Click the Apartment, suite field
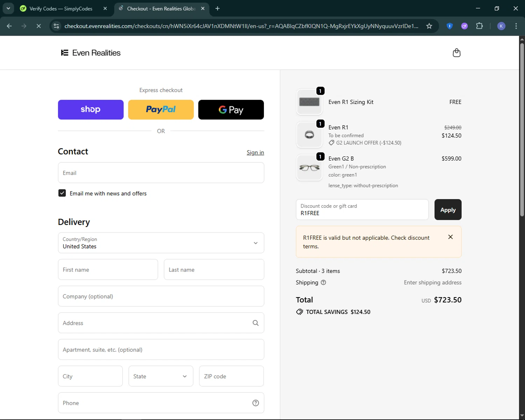The height and width of the screenshot is (420, 525). [161, 349]
